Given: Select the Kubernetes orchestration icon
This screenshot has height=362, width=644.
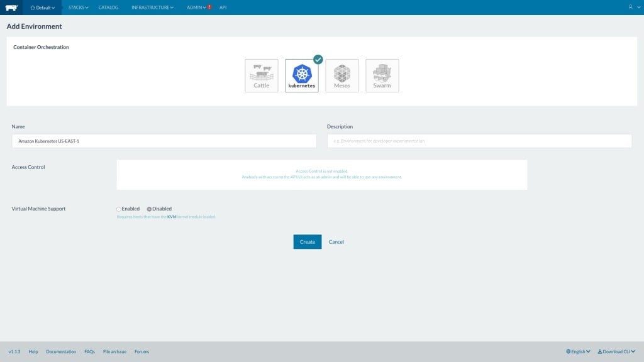Looking at the screenshot, I should (302, 75).
